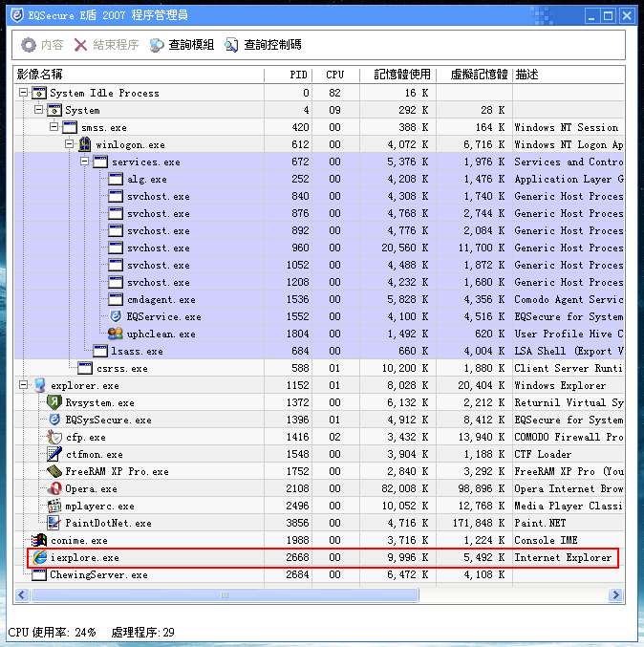Screen dimensions: 644x647
Task: Collapse the System Idle Process tree node
Action: point(24,93)
